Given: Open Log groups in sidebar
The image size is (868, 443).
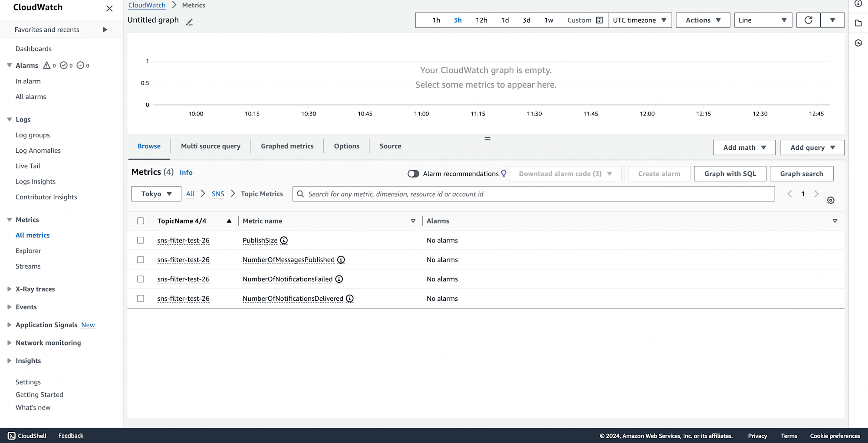Looking at the screenshot, I should [x=33, y=135].
